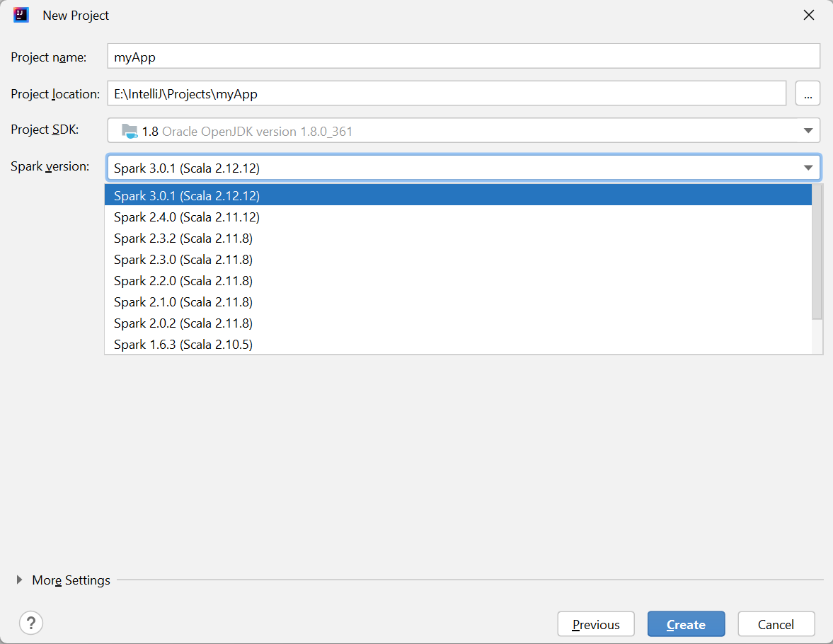Click the Help question mark icon
The width and height of the screenshot is (833, 644).
[30, 623]
